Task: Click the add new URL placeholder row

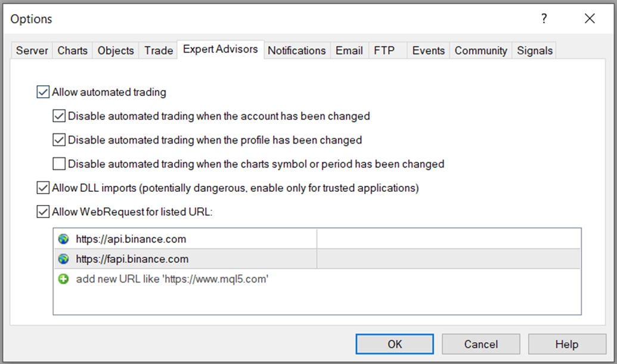Action: [172, 279]
